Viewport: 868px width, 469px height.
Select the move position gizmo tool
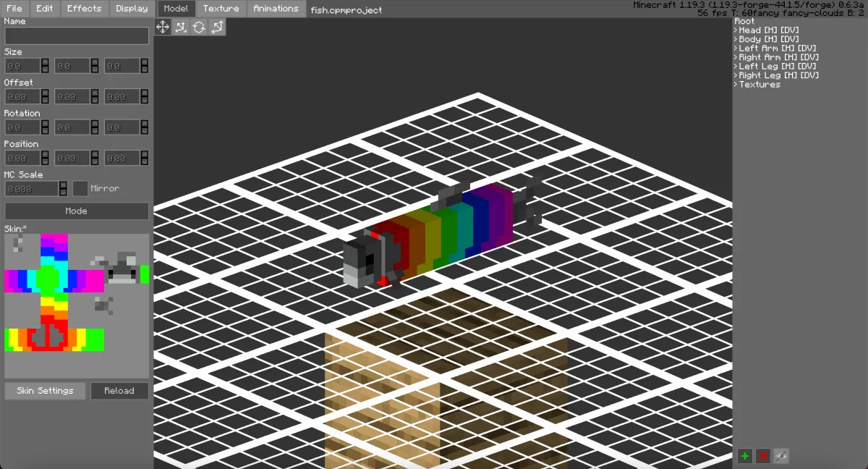[x=163, y=27]
